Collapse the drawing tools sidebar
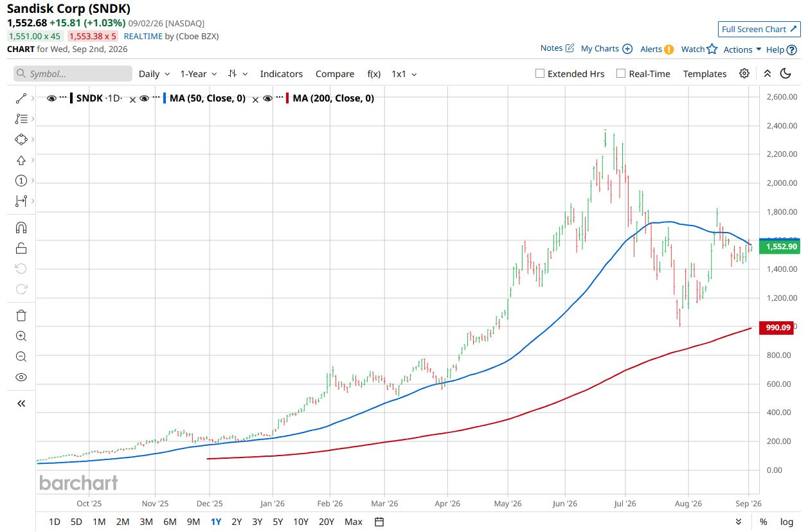 (x=21, y=403)
